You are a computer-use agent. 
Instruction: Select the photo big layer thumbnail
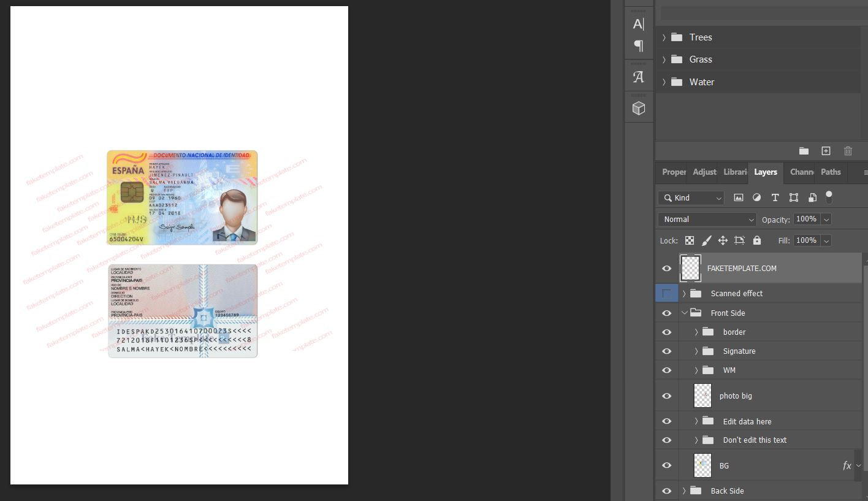click(702, 396)
